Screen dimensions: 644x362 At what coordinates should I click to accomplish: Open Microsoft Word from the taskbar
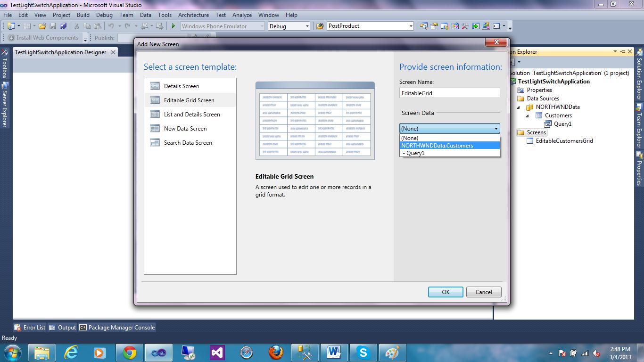[x=334, y=353]
